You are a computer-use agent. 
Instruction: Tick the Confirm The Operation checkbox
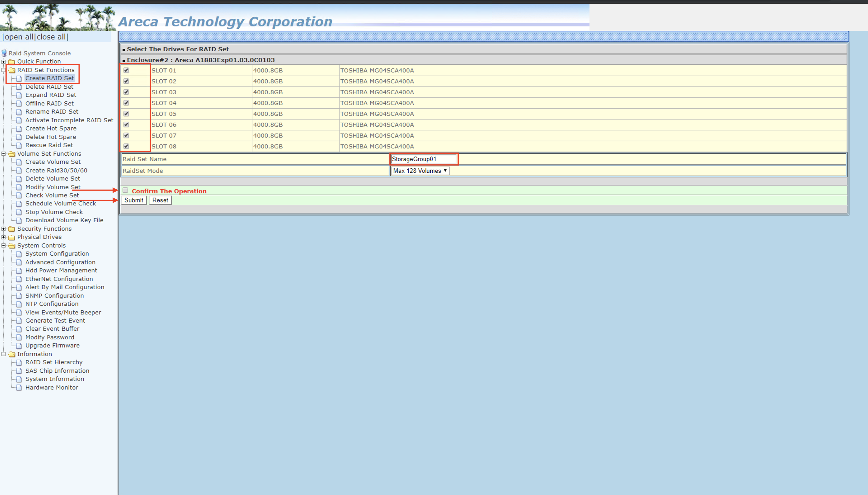pos(126,190)
